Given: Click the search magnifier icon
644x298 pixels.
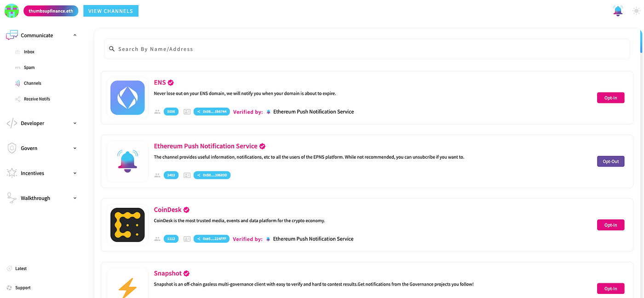Looking at the screenshot, I should point(112,49).
